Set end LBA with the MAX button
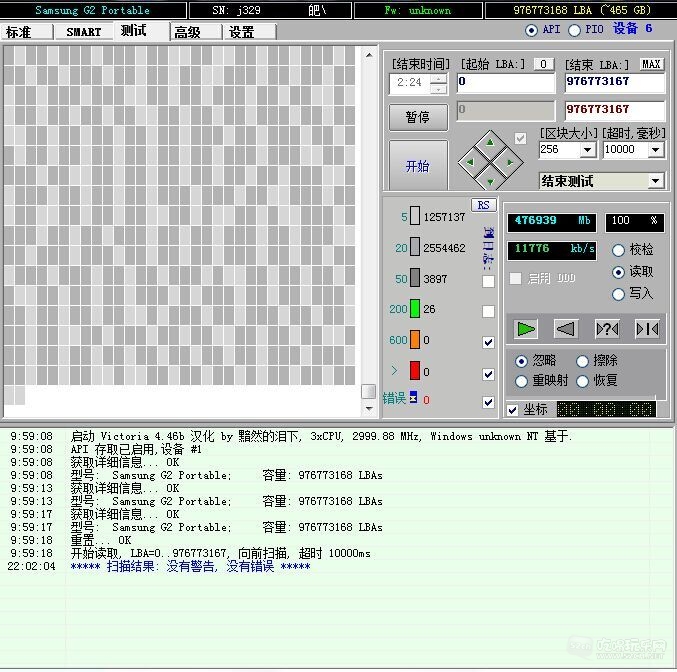This screenshot has height=672, width=677. point(651,64)
